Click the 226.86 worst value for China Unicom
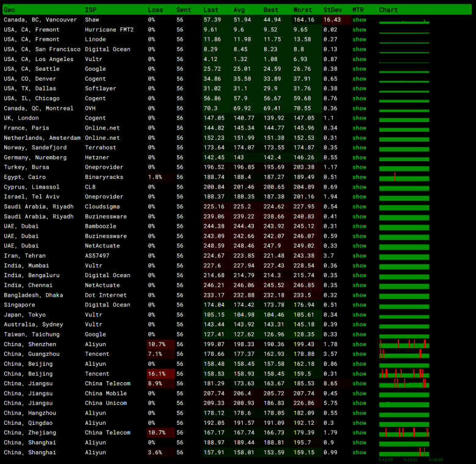The width and height of the screenshot is (476, 464). pyautogui.click(x=303, y=404)
